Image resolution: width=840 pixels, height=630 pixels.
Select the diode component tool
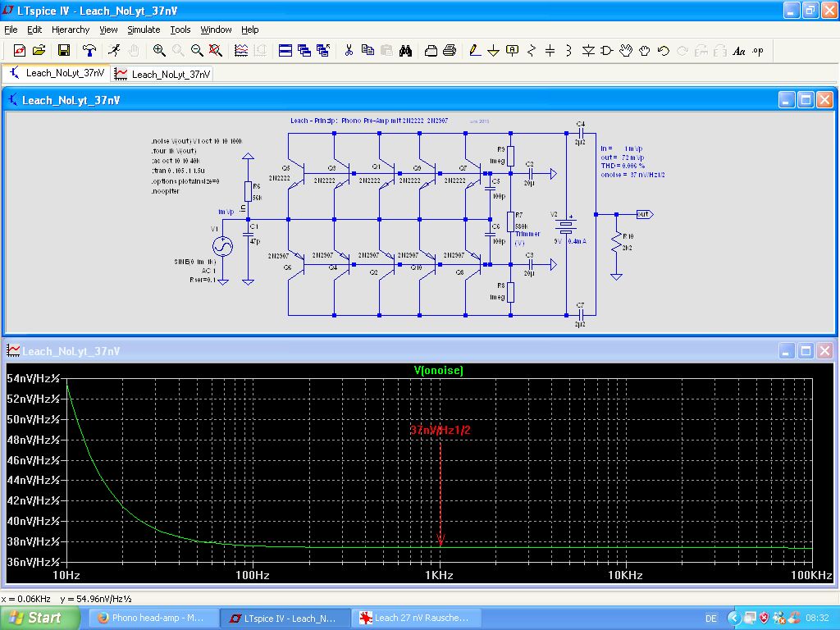(x=588, y=50)
